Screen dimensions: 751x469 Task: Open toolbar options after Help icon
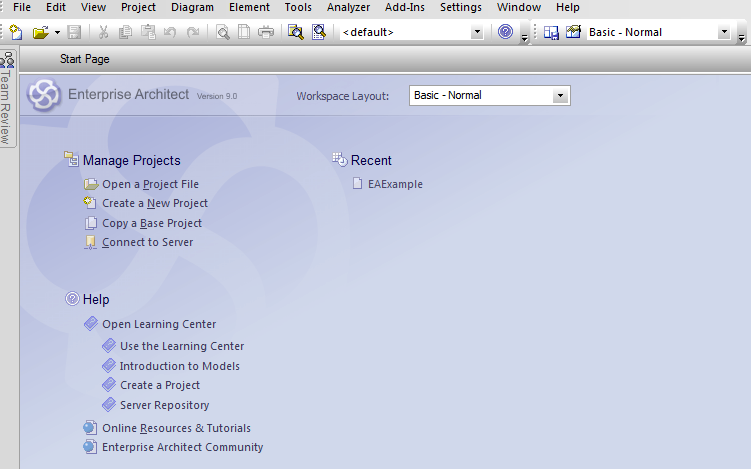(524, 37)
